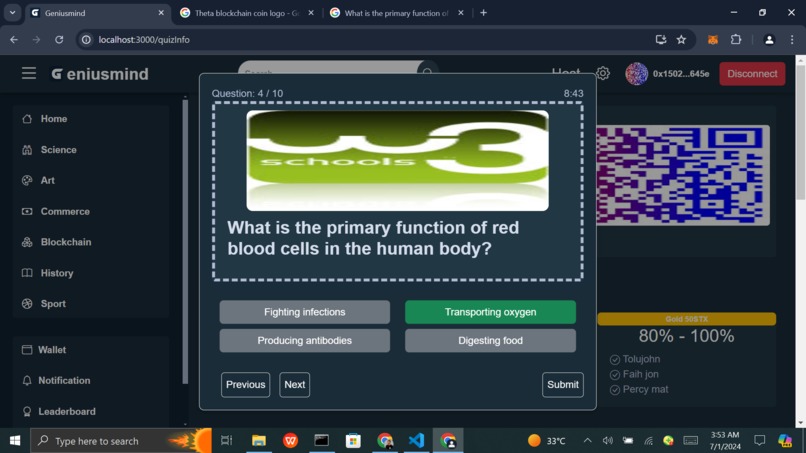Click Task View icon in taskbar
This screenshot has height=453, width=806.
tap(226, 441)
